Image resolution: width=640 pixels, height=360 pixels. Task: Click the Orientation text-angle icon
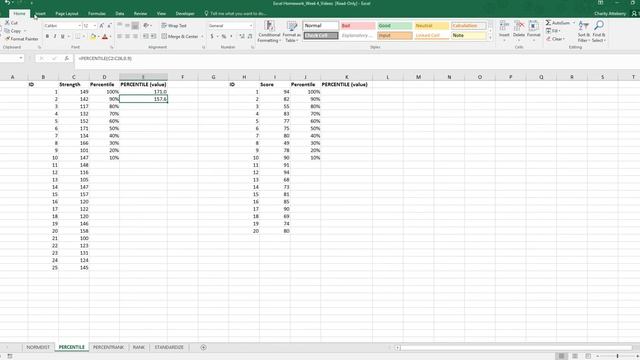coord(146,25)
